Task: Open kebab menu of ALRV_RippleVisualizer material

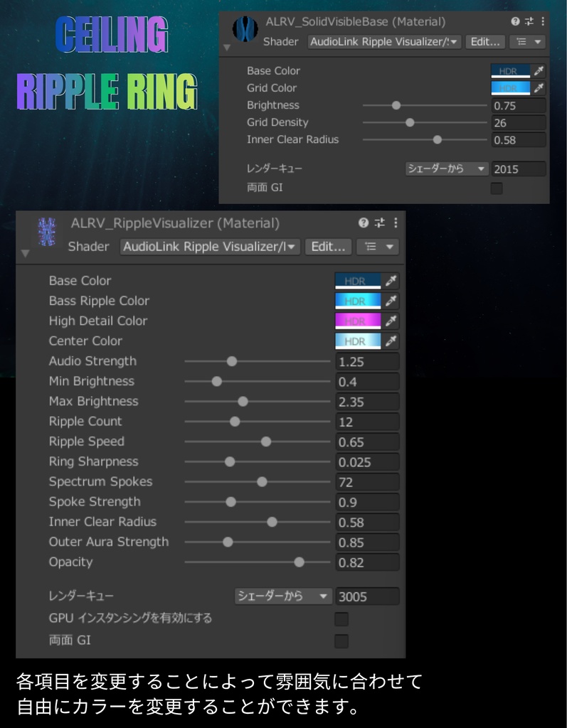Action: pos(396,223)
